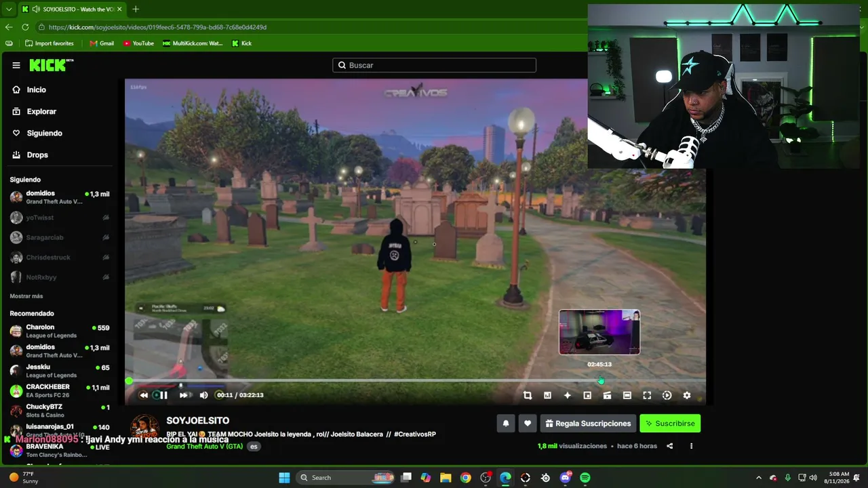Click Regala Suscripciones button
This screenshot has width=868, height=488.
click(588, 424)
